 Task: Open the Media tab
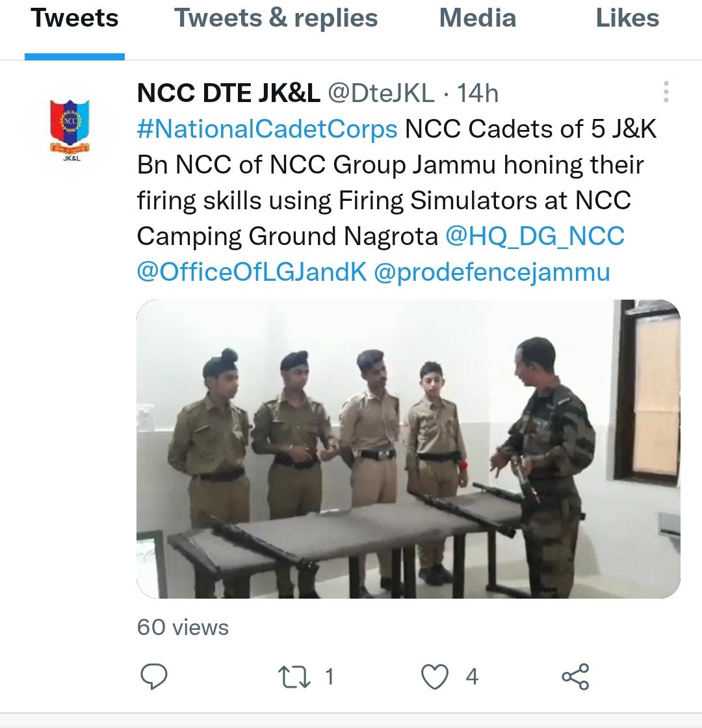478,19
